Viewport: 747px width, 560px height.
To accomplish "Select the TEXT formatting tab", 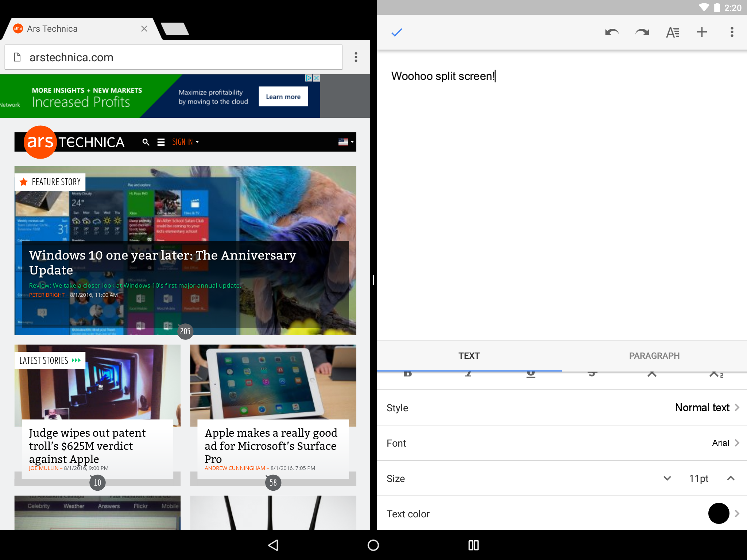I will (x=469, y=356).
